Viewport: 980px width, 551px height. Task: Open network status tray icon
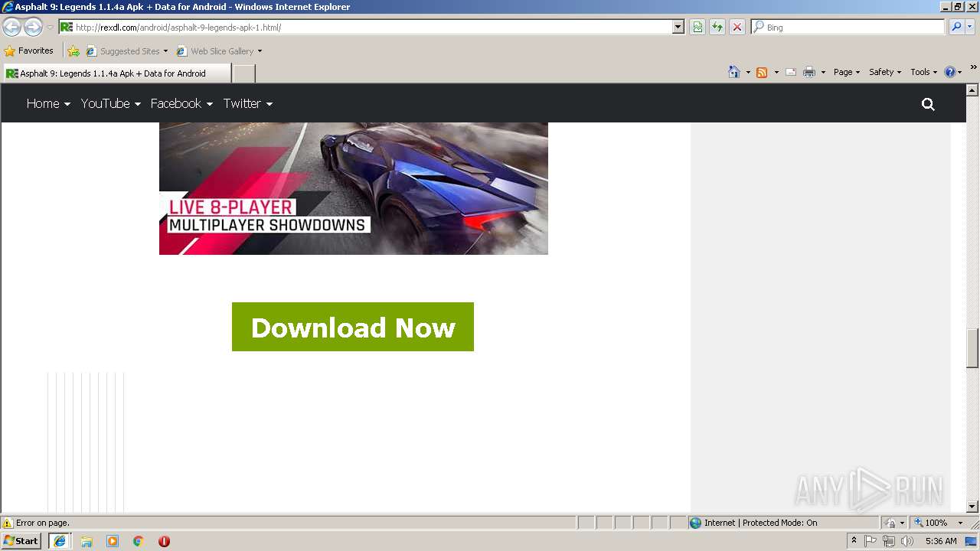(888, 541)
